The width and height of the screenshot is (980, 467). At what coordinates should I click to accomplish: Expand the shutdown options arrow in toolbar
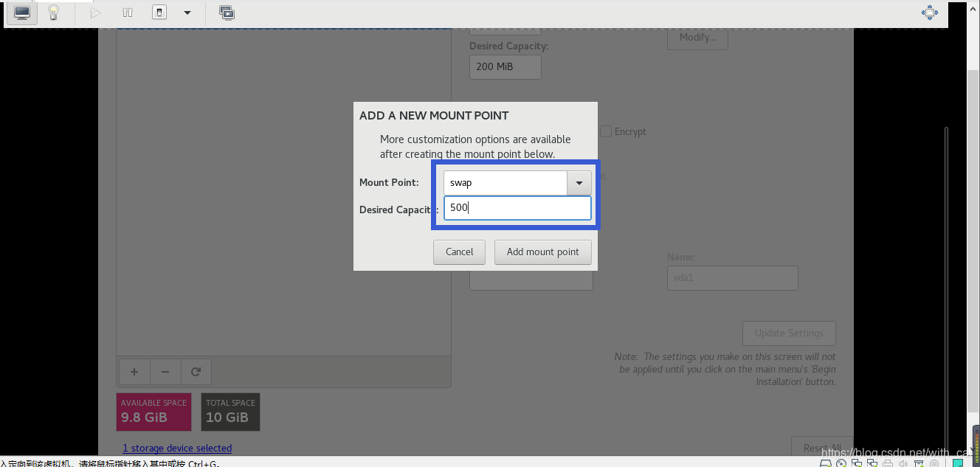(187, 13)
